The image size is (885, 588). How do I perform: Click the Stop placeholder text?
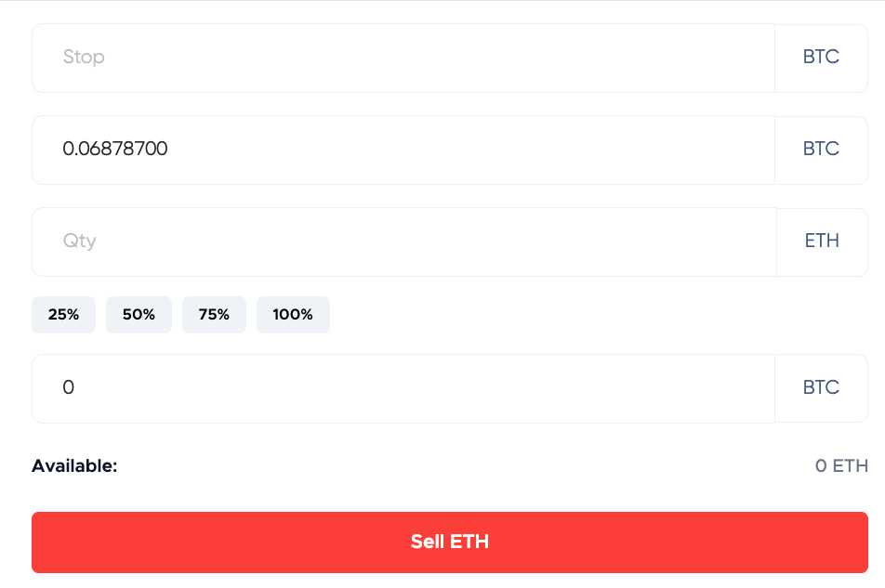[x=84, y=58]
